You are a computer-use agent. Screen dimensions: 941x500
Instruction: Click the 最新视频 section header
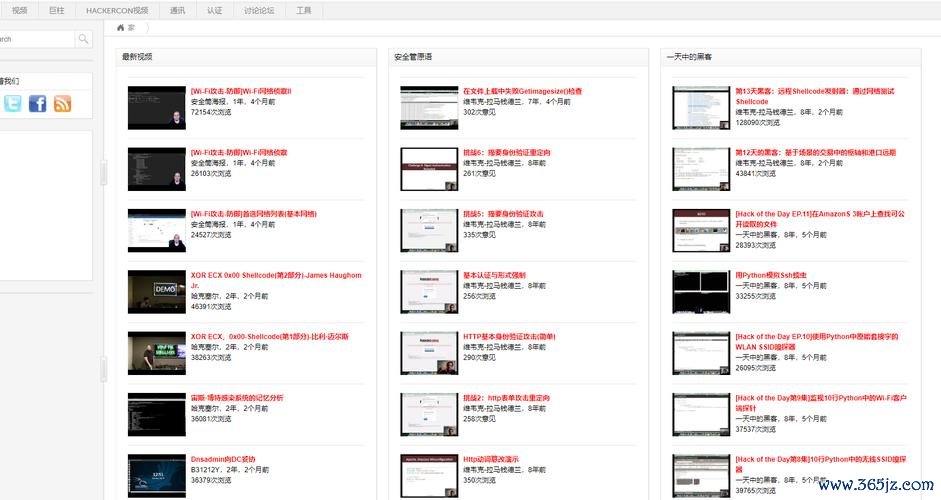[x=137, y=57]
